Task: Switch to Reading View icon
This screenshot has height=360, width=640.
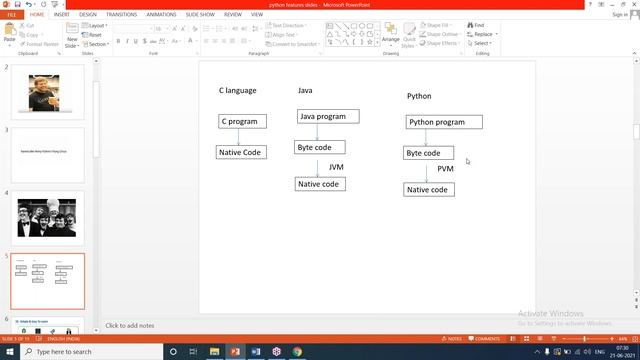Action: 540,339
